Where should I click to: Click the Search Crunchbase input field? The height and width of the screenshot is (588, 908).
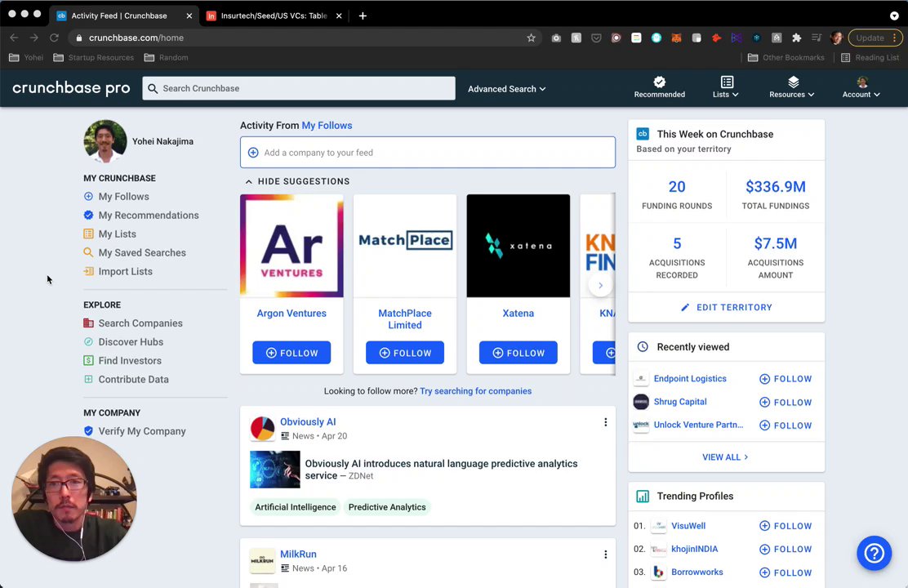tap(299, 88)
